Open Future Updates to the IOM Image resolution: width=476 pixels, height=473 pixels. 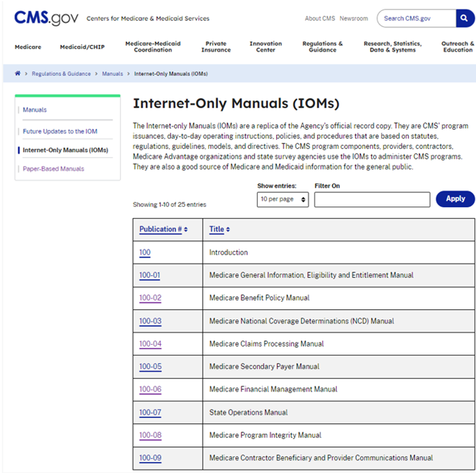point(60,131)
